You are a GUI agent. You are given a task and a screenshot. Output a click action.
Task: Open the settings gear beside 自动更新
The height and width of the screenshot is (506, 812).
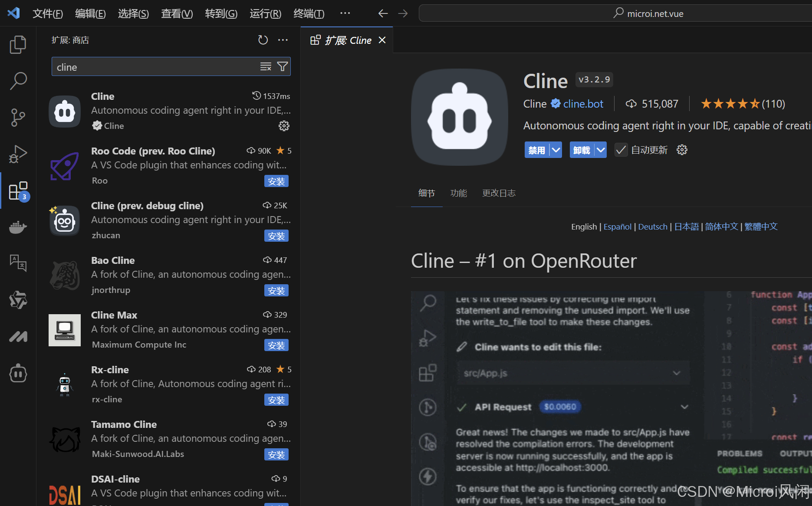click(682, 150)
